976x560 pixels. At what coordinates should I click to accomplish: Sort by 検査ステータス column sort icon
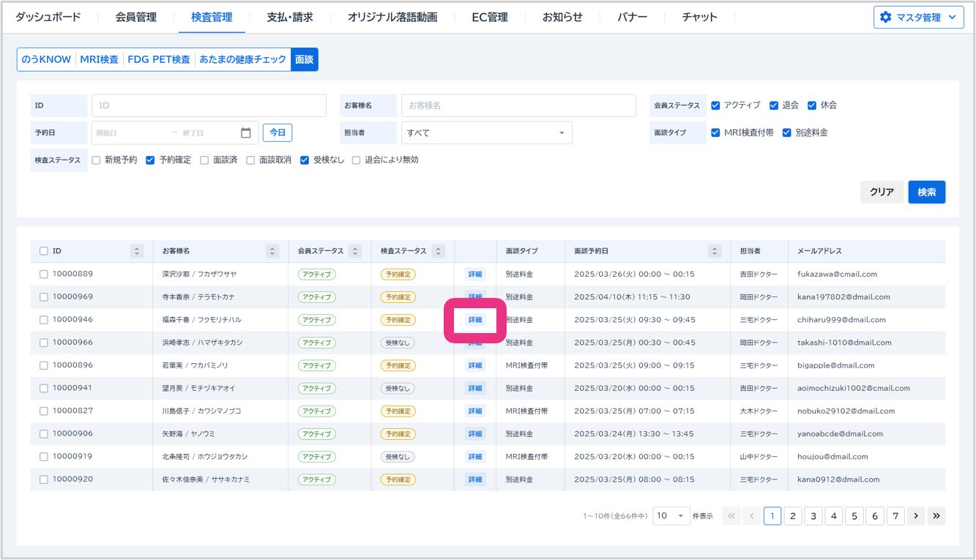click(x=439, y=251)
